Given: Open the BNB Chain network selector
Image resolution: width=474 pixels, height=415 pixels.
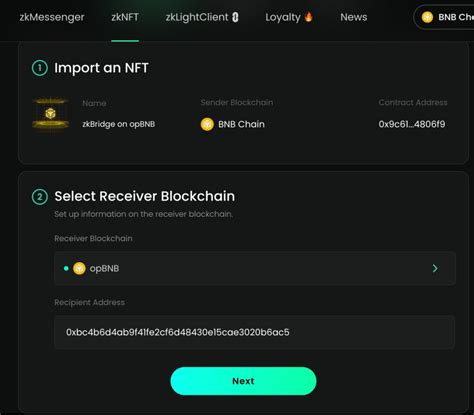Looking at the screenshot, I should click(x=444, y=17).
